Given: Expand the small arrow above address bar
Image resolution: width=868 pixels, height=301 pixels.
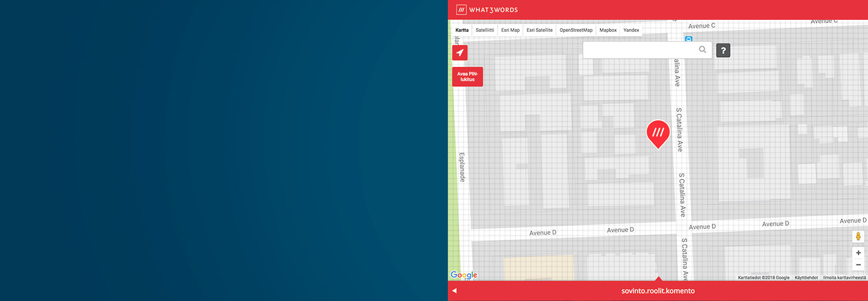Looking at the screenshot, I should (x=658, y=279).
